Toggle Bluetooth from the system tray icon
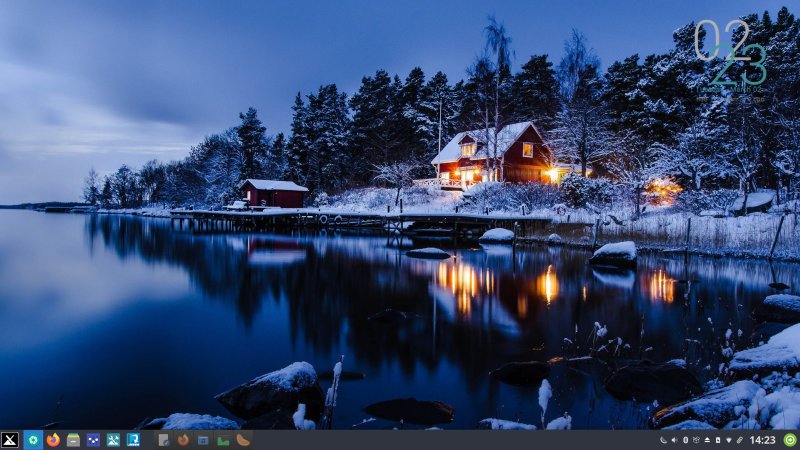 tap(685, 440)
